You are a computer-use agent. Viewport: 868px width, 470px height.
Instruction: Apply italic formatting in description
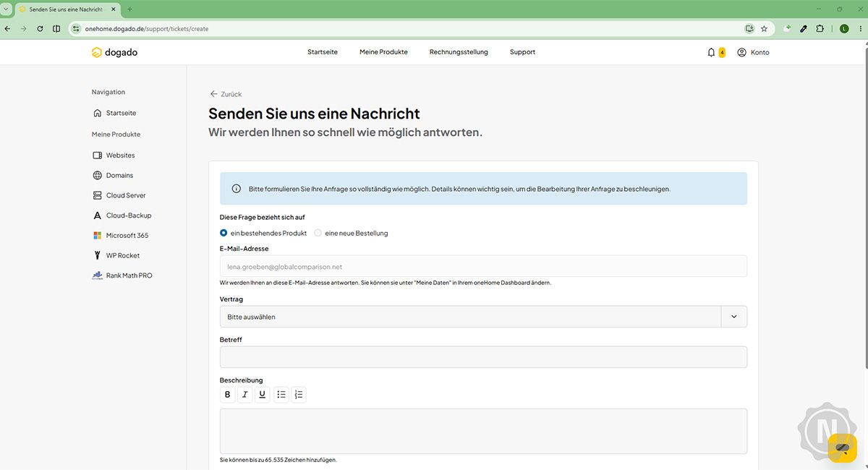[x=244, y=394]
